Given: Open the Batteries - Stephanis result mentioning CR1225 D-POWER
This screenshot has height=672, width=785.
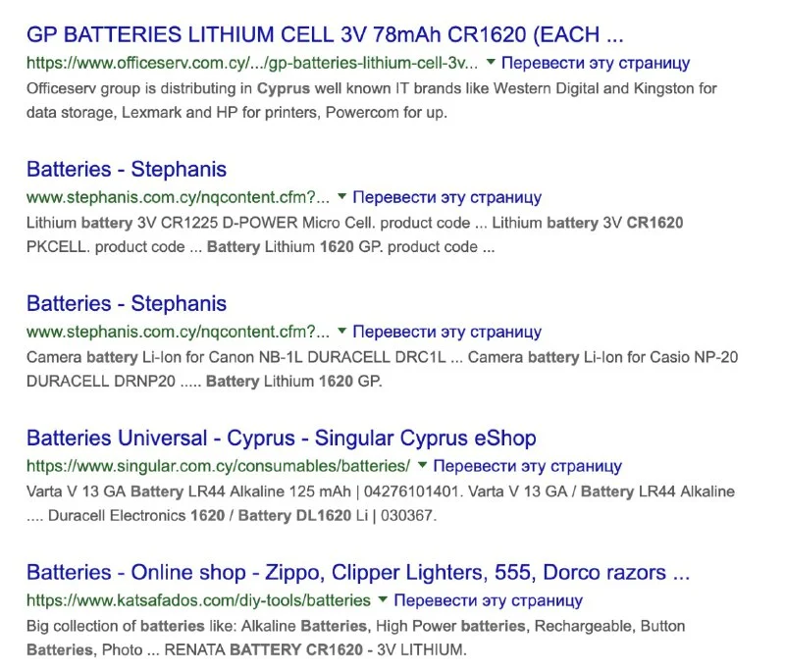Looking at the screenshot, I should (x=127, y=170).
